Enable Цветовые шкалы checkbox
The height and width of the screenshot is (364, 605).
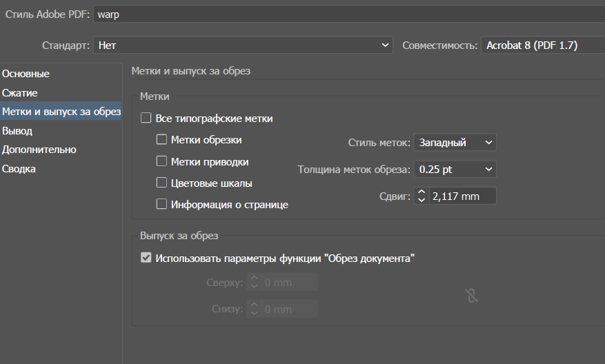point(162,183)
